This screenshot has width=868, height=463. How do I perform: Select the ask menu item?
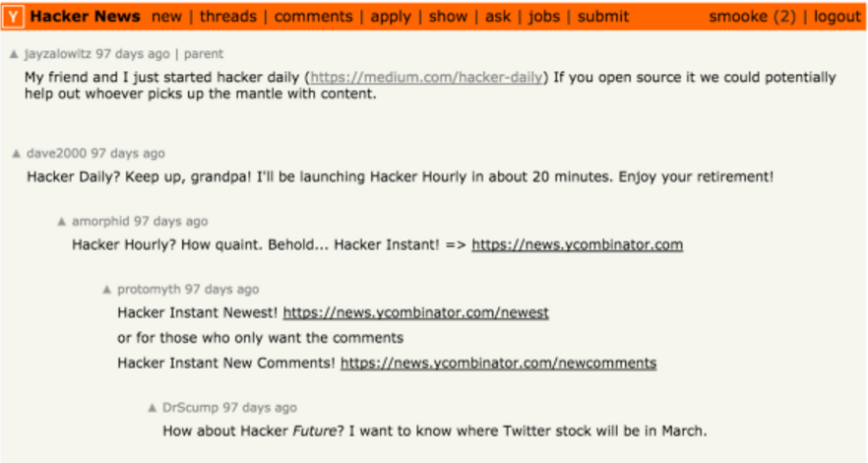click(498, 17)
